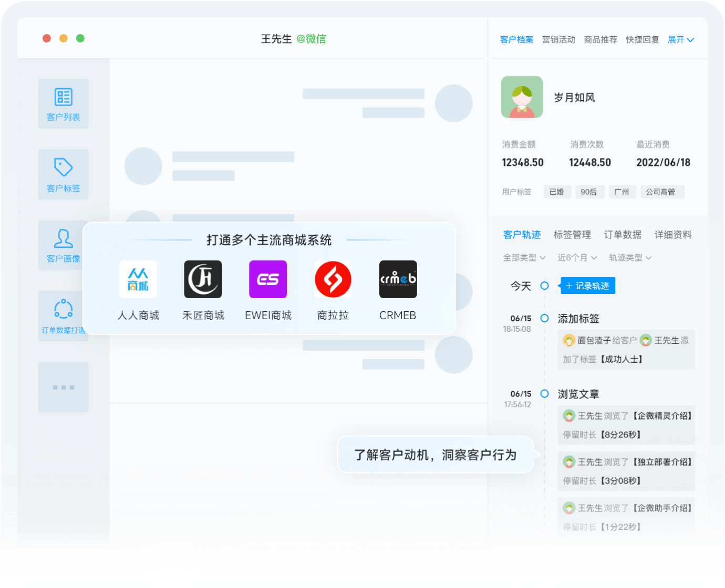Expand the 近6个月 time filter
The width and height of the screenshot is (725, 588).
point(577,258)
